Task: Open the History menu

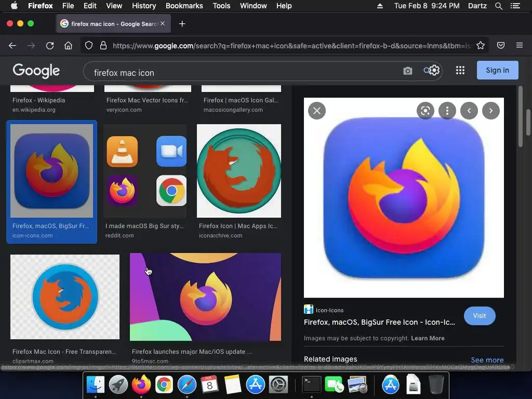Action: tap(144, 6)
